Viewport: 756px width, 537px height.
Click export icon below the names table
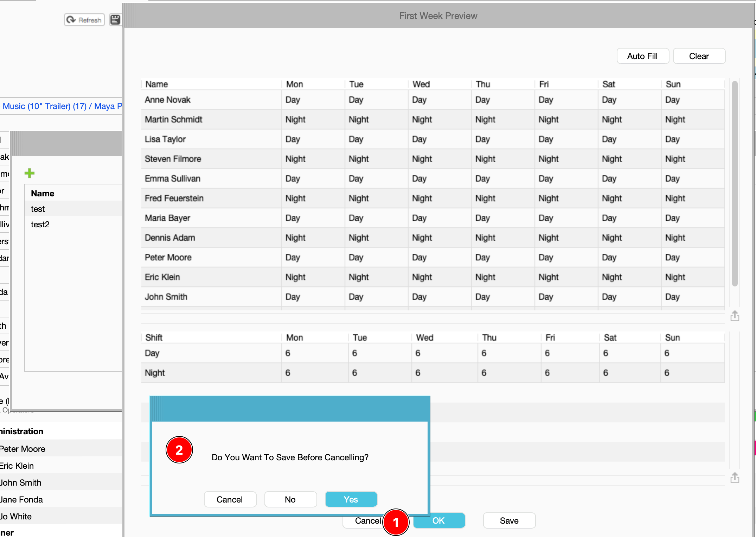pyautogui.click(x=735, y=316)
